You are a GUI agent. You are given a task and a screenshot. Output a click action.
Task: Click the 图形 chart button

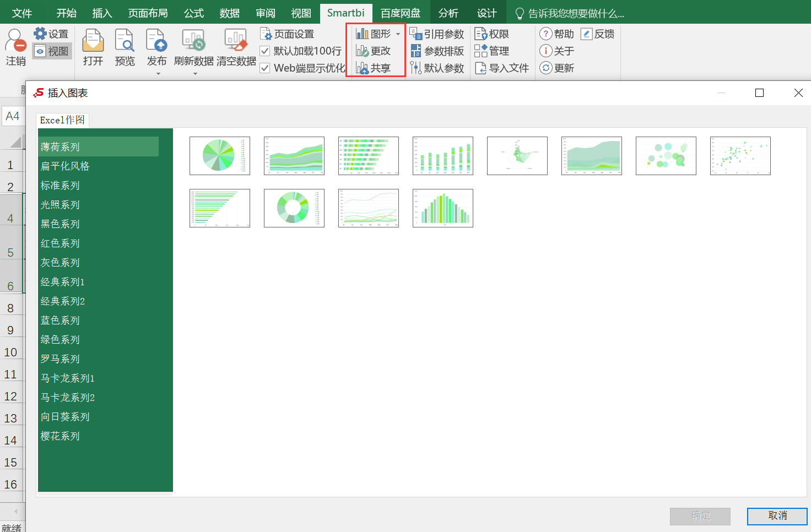pos(373,34)
